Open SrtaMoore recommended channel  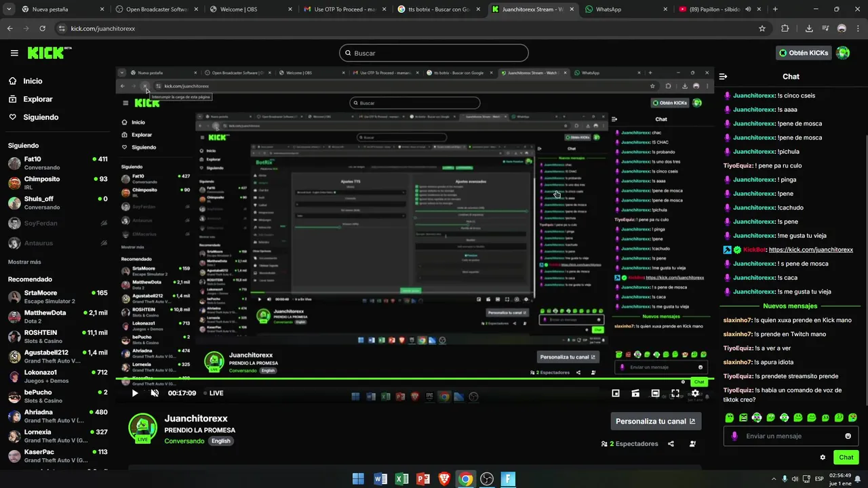(x=58, y=297)
